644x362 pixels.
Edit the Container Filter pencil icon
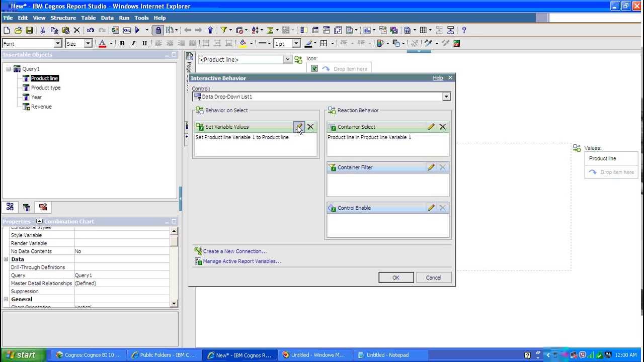pos(431,167)
